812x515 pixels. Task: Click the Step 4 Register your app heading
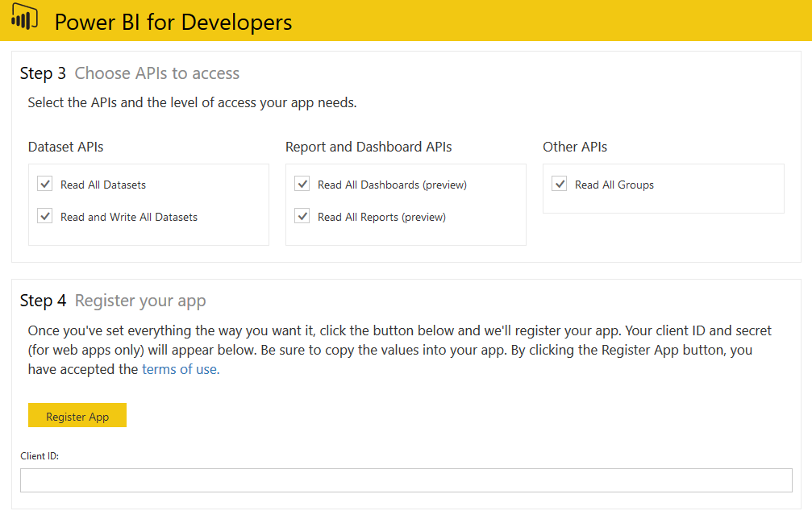[113, 301]
